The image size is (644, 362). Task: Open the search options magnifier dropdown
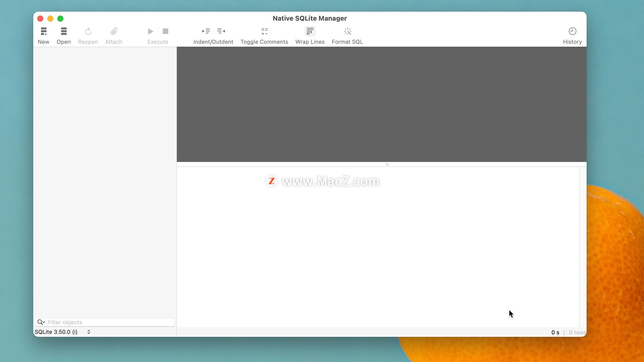click(x=41, y=322)
